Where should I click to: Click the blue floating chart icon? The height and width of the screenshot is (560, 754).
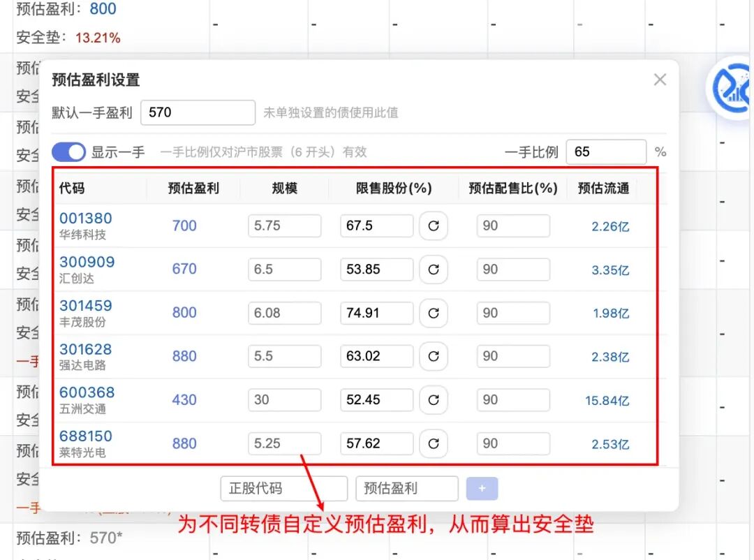(732, 89)
